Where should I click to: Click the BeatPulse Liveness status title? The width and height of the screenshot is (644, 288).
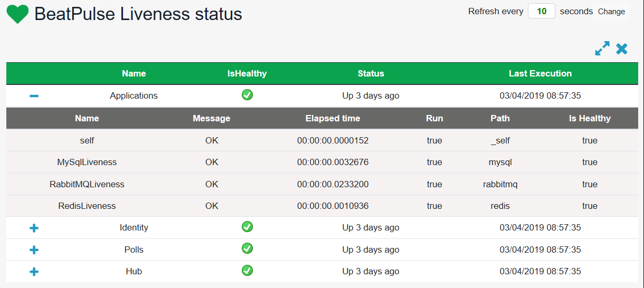pos(138,14)
